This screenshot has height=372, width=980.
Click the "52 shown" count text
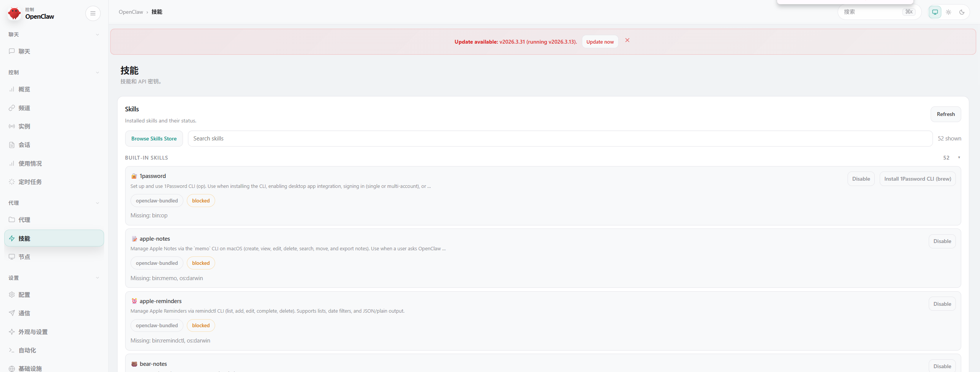[x=949, y=139]
